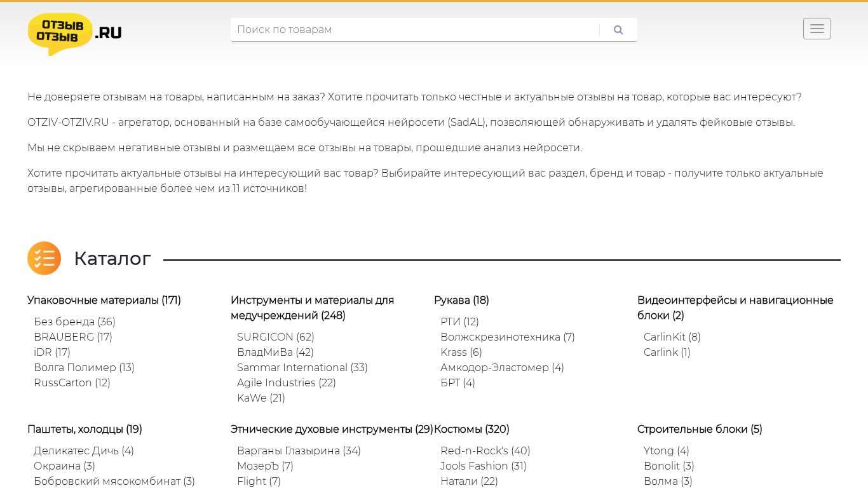This screenshot has height=488, width=868.
Task: Select brand Bonolit (3)
Action: pos(669,466)
